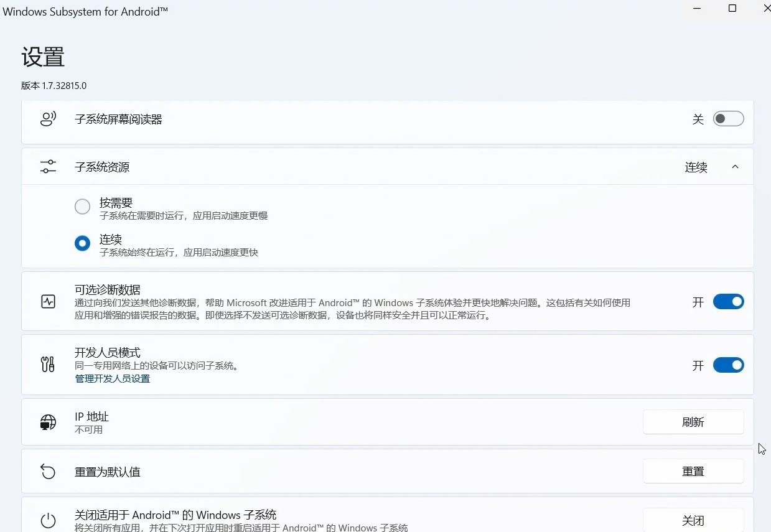This screenshot has height=532, width=771.
Task: Click the IP 地址 globe icon
Action: click(48, 422)
